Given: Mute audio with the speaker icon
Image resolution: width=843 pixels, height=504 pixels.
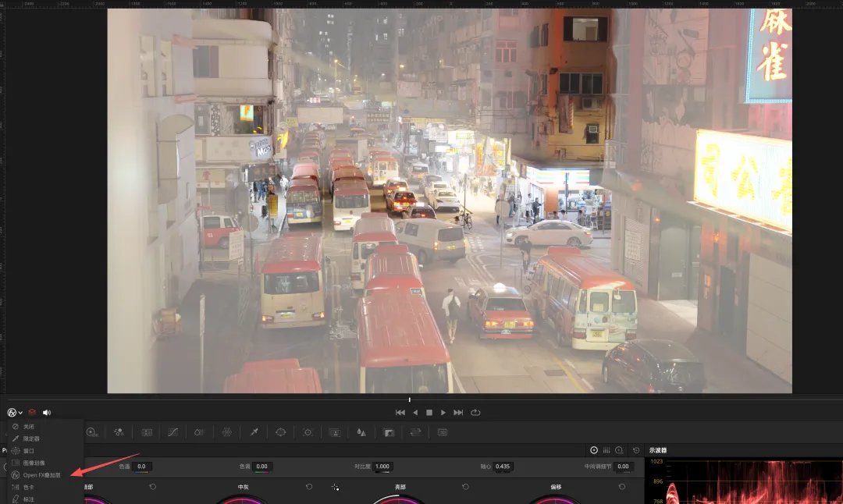Looking at the screenshot, I should [47, 413].
